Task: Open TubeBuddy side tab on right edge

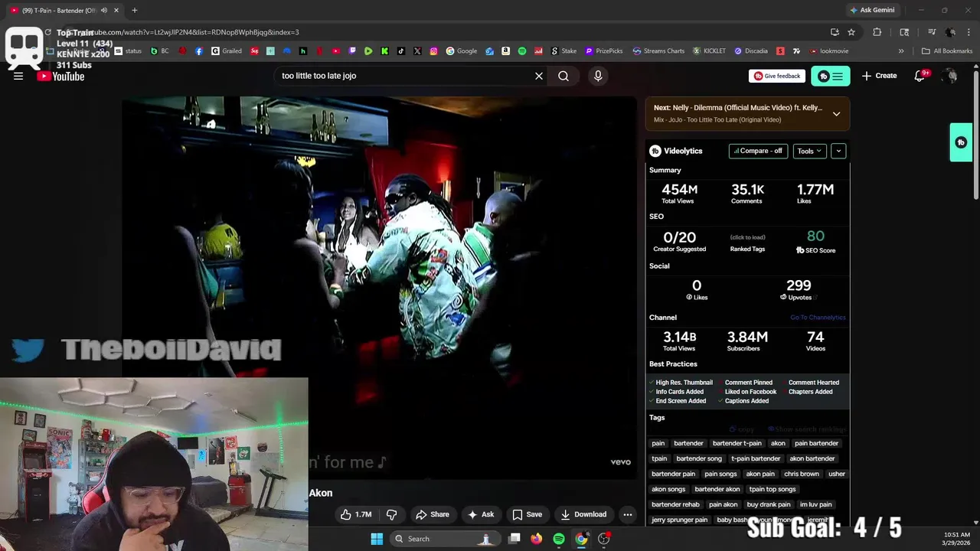Action: click(961, 142)
